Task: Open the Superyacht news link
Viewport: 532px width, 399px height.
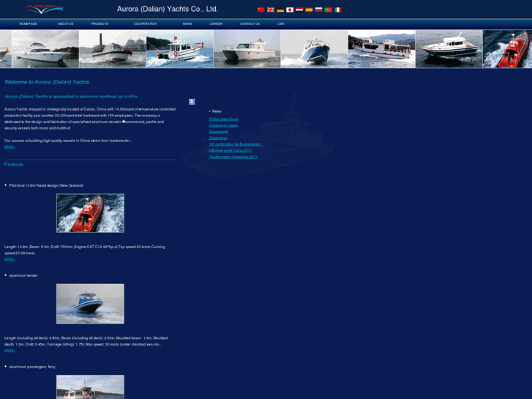Action: (219, 132)
